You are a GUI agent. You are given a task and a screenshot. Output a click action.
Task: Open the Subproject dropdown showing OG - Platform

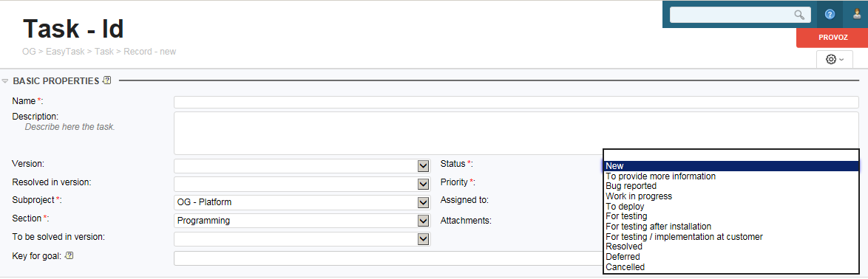(302, 202)
